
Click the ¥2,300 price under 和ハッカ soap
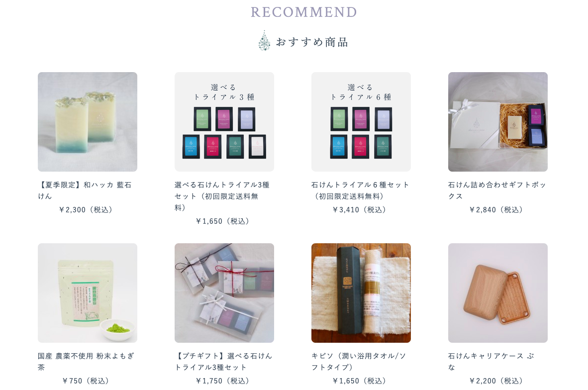coord(86,209)
